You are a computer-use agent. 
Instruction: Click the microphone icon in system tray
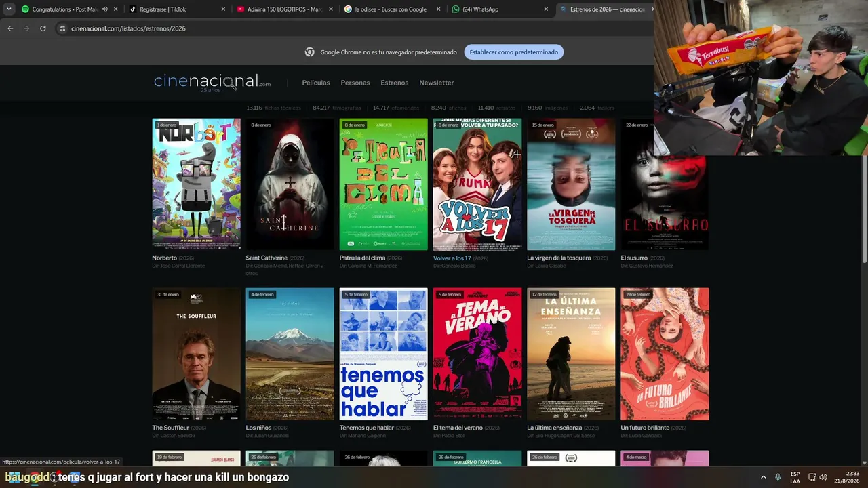[x=778, y=477]
